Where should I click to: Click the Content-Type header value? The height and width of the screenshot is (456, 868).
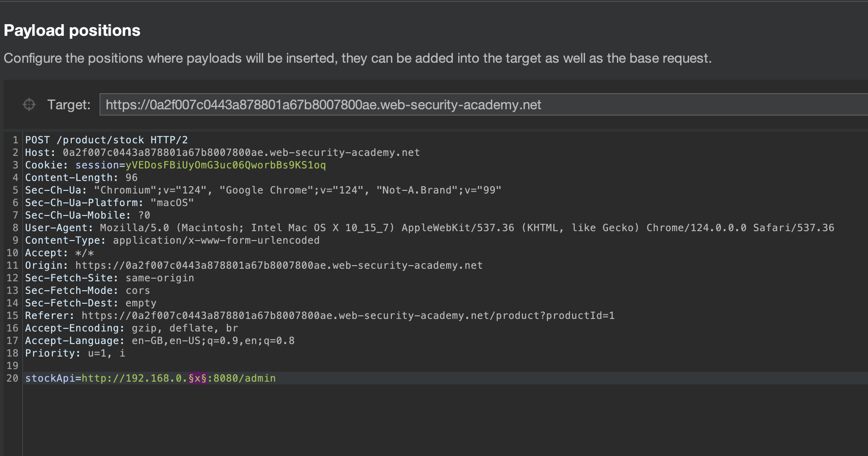pos(216,241)
